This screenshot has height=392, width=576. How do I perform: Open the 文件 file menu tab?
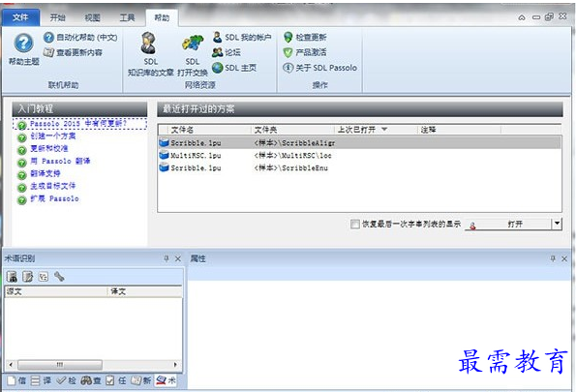[20, 17]
